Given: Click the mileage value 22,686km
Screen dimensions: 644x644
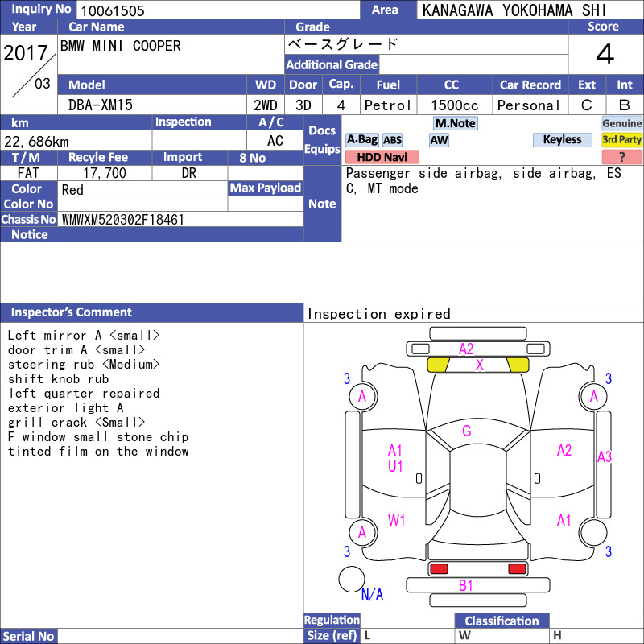Looking at the screenshot, I should pos(36,142).
